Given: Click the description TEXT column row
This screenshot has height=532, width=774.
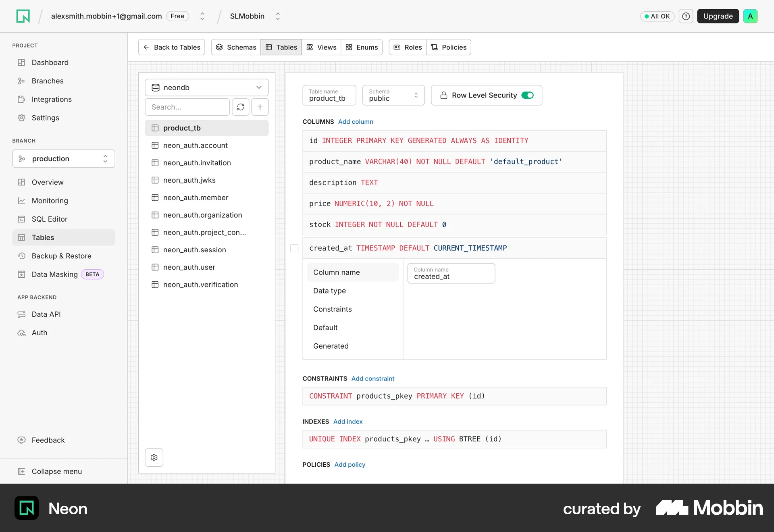Looking at the screenshot, I should pos(454,183).
